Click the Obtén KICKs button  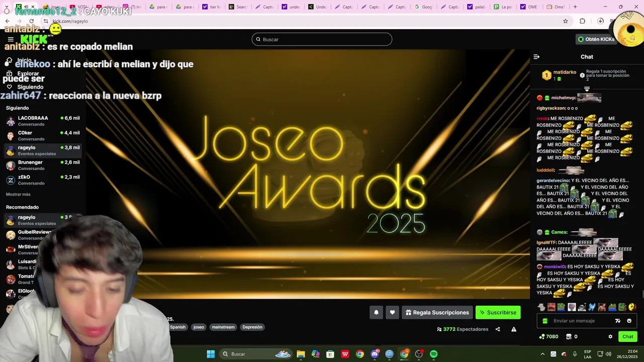pos(596,39)
